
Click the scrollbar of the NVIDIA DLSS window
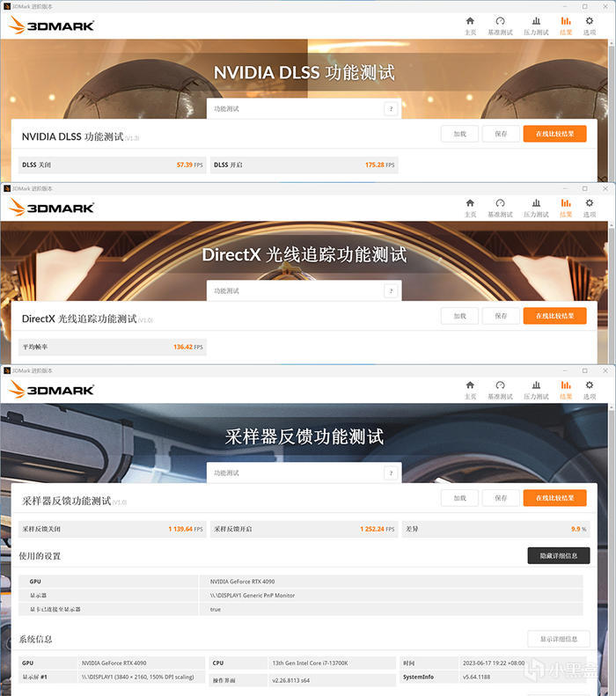[612, 111]
